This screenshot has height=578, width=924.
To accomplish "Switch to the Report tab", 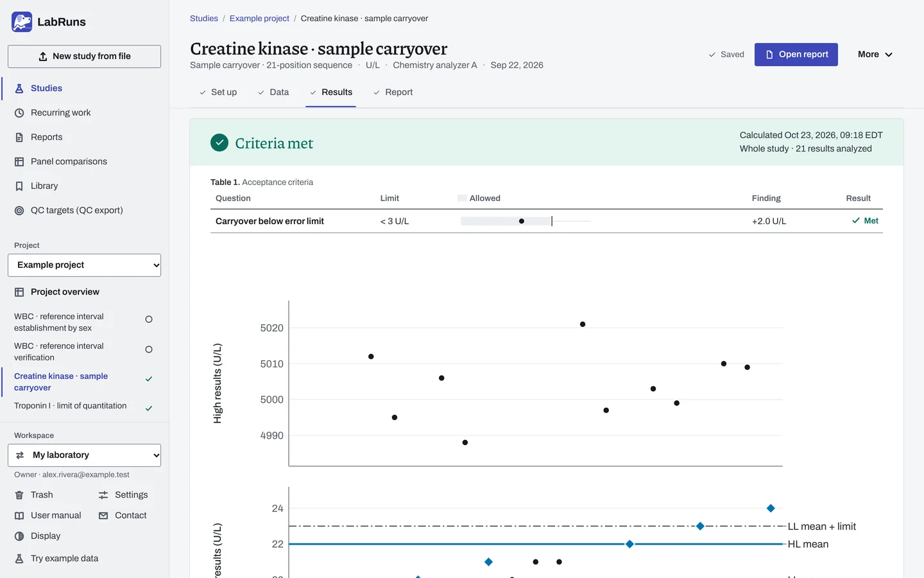I will point(393,92).
